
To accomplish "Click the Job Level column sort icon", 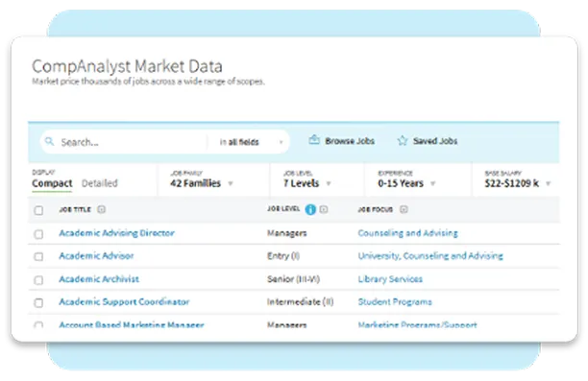I will point(324,209).
